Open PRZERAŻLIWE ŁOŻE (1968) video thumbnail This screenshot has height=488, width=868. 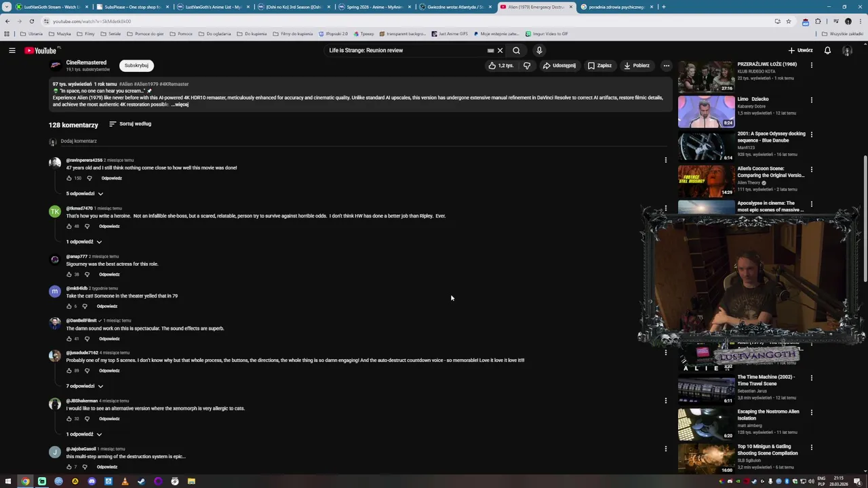click(x=706, y=77)
